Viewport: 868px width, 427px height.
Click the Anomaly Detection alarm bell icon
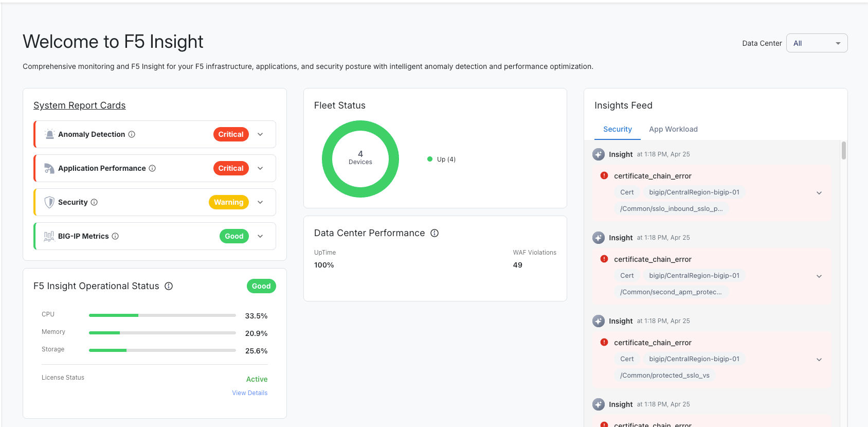49,134
